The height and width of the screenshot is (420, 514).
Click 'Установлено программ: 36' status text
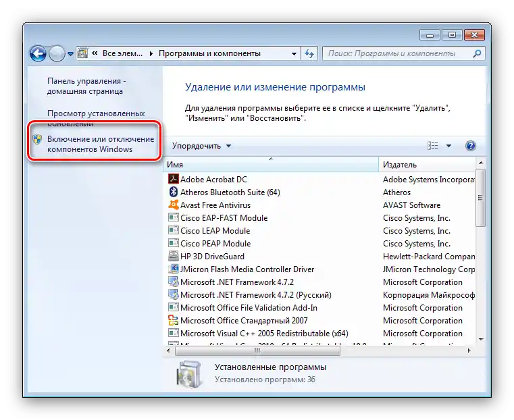[x=265, y=379]
